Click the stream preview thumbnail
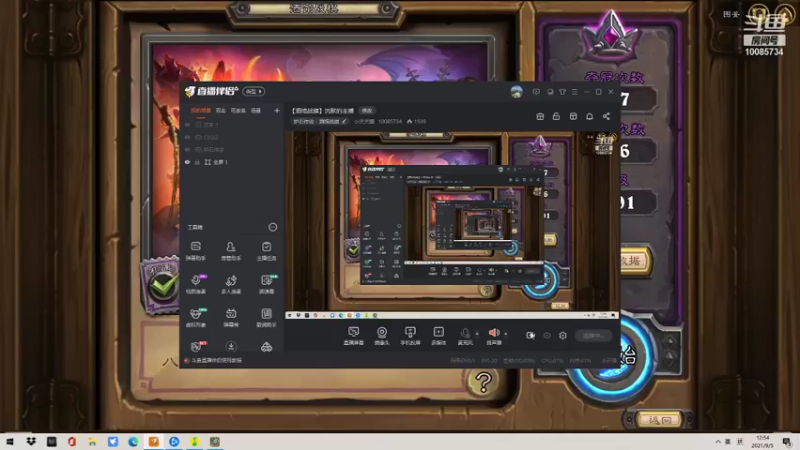The width and height of the screenshot is (800, 450). (x=452, y=225)
